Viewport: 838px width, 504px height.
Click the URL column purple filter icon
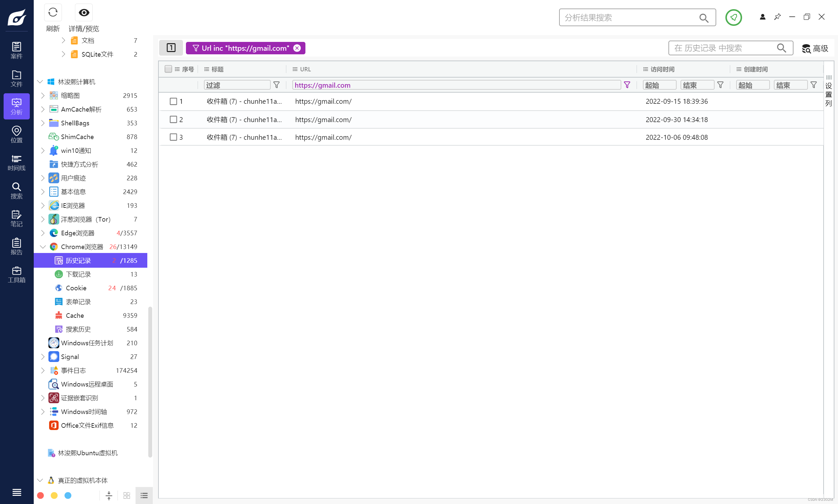pyautogui.click(x=627, y=85)
